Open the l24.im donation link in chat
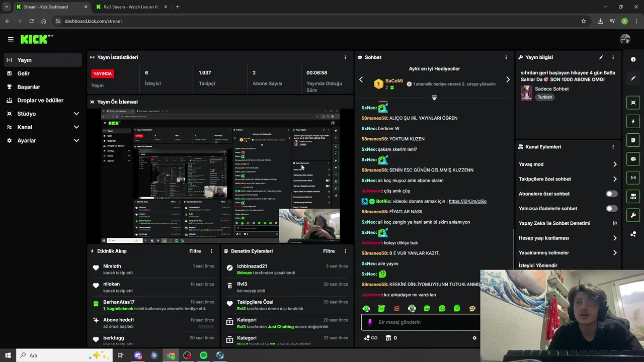644x362 pixels. [x=467, y=201]
